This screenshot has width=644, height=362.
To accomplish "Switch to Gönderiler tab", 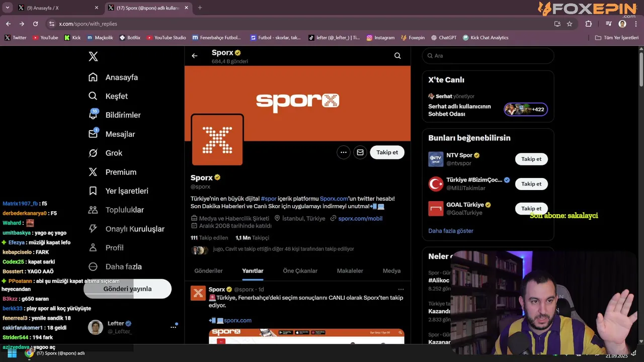I will (208, 270).
